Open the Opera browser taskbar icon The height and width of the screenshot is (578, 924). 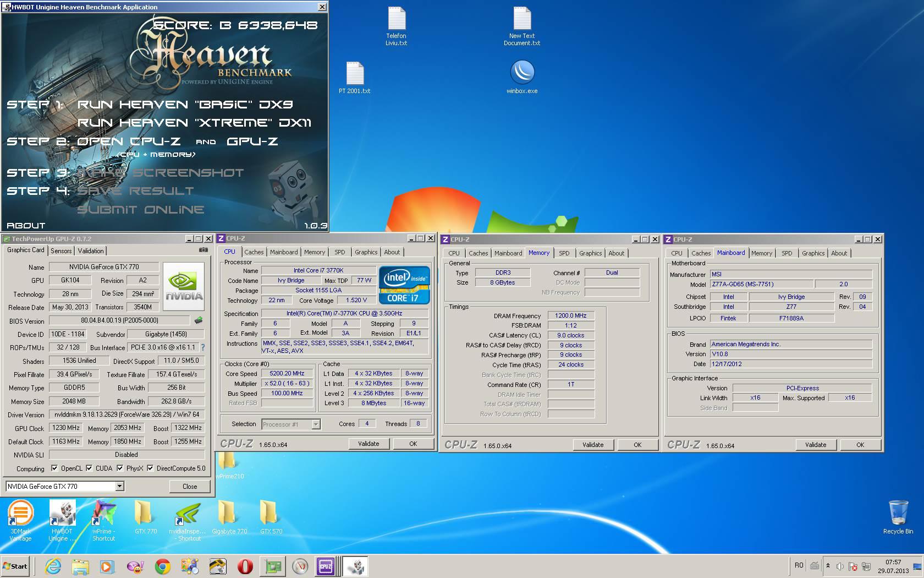click(x=245, y=566)
